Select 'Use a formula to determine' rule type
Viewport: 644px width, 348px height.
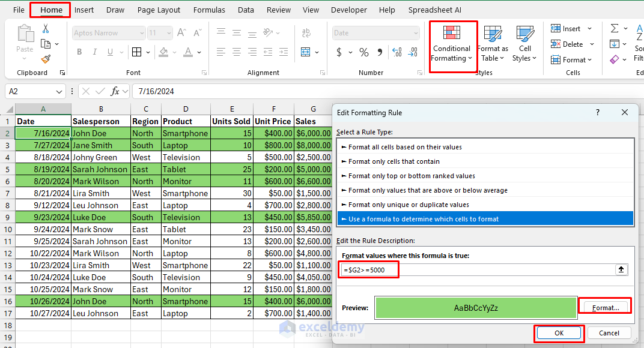pyautogui.click(x=485, y=219)
